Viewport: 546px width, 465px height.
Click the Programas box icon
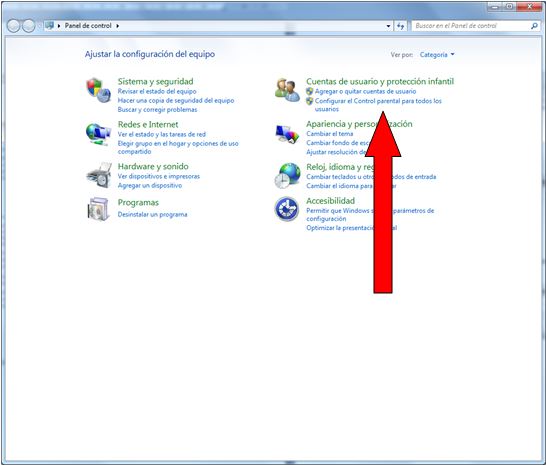[99, 209]
